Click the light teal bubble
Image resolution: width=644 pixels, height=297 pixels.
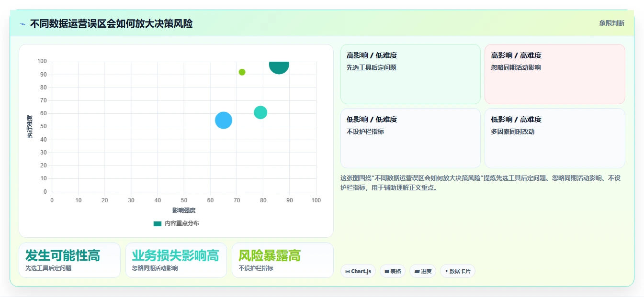pyautogui.click(x=260, y=112)
